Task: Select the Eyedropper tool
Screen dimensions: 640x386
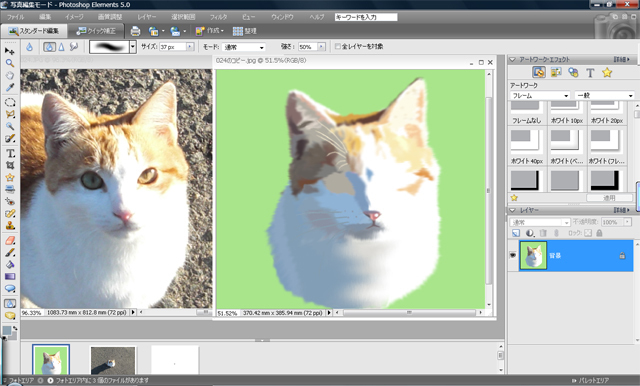Action: click(x=10, y=87)
